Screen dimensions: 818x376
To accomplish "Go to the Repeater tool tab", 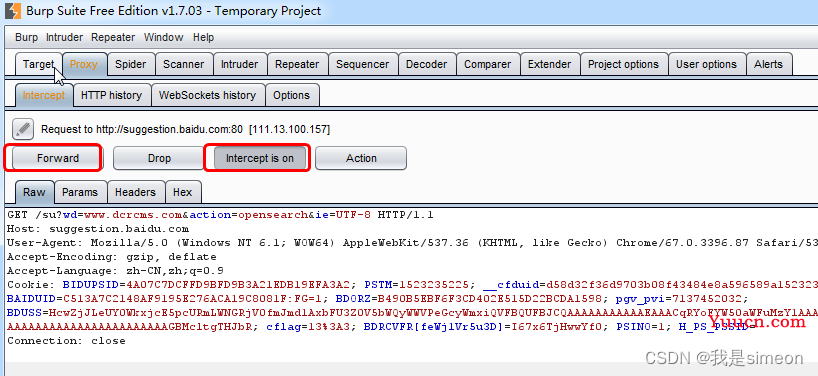I will (297, 64).
